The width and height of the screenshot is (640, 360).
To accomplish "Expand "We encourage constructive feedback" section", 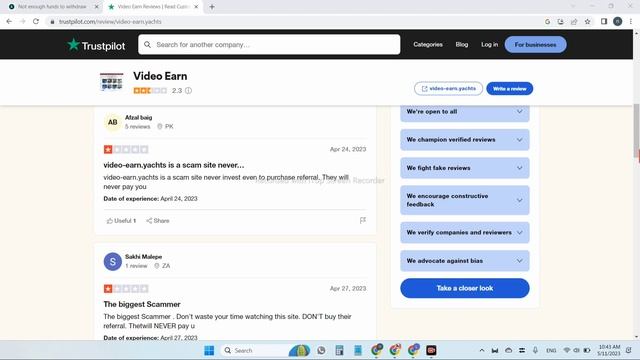I will point(465,200).
